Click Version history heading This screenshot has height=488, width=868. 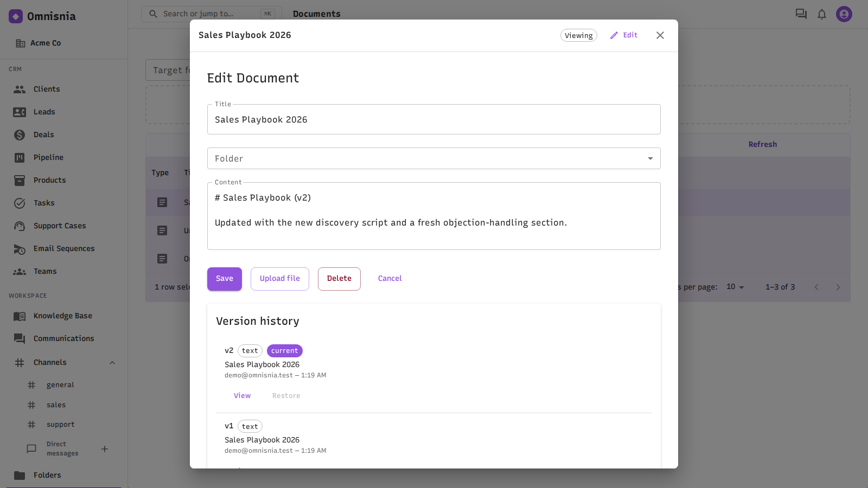click(x=258, y=321)
